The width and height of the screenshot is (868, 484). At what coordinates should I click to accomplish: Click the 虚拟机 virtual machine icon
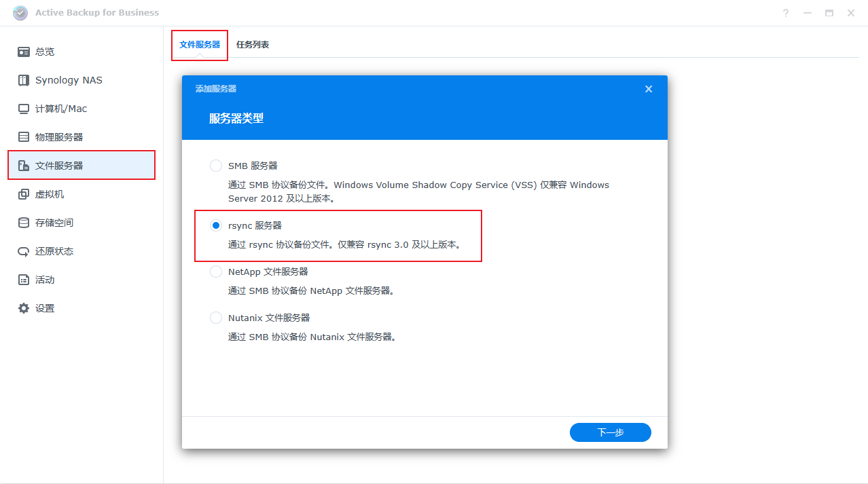pyautogui.click(x=24, y=194)
